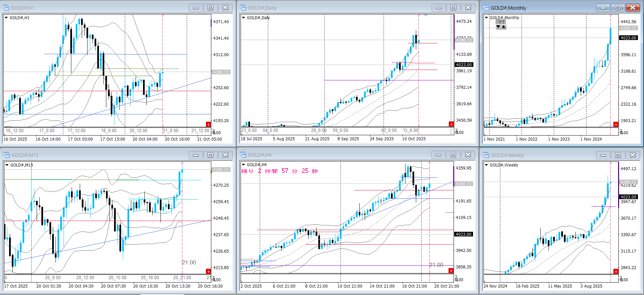Click the red plus icon in GOLD#,Daily chart
Screen dimensions: 644x295
[451, 124]
